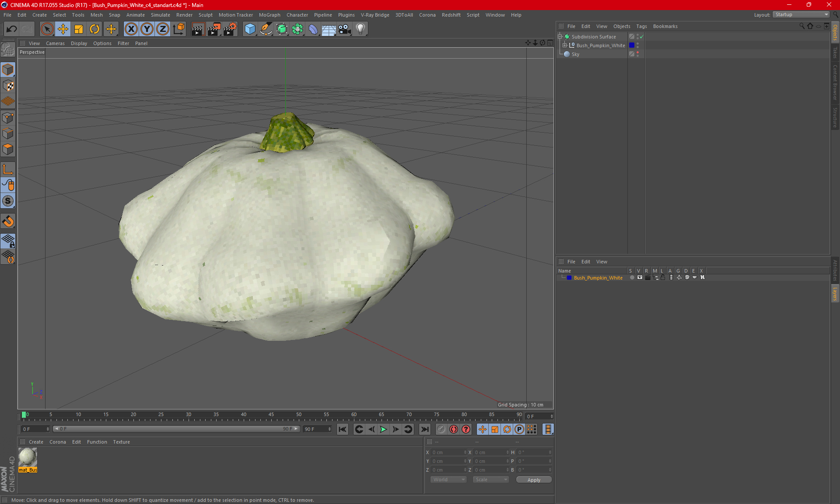Toggle the Subdivision Surface enable checkmark

[x=642, y=37]
